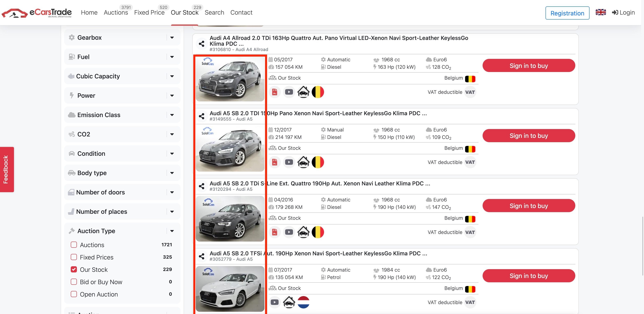Enable the Auctions checkbox filter

click(73, 244)
